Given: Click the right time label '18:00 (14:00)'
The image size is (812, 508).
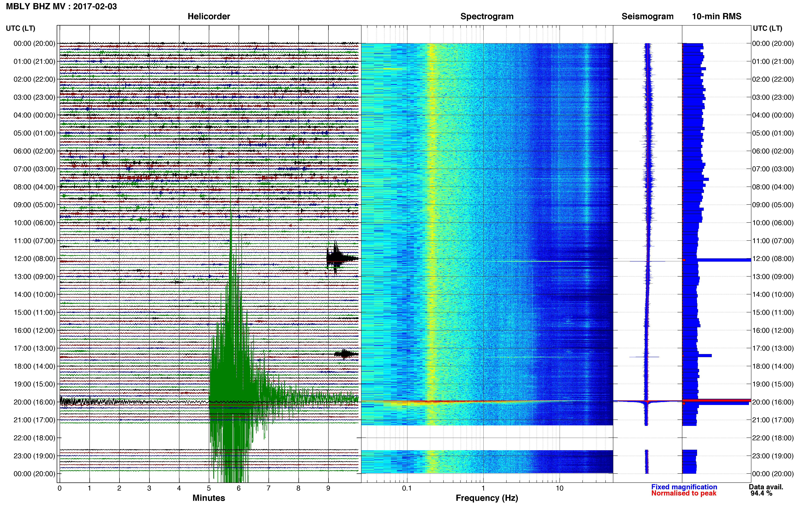Looking at the screenshot, I should [x=773, y=366].
